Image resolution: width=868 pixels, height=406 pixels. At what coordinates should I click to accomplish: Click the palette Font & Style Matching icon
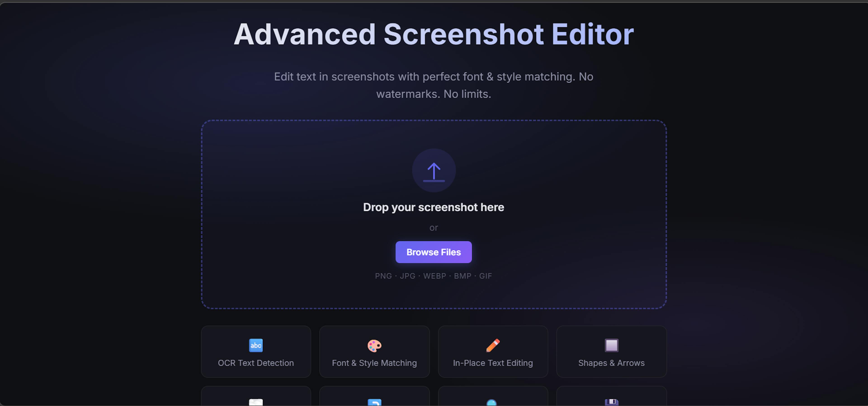[374, 345]
